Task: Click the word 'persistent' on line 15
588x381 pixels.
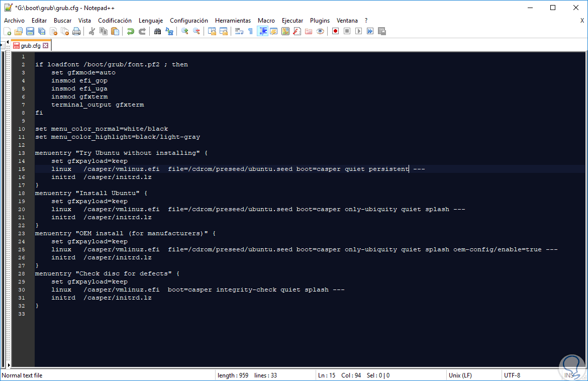Action: (388, 169)
